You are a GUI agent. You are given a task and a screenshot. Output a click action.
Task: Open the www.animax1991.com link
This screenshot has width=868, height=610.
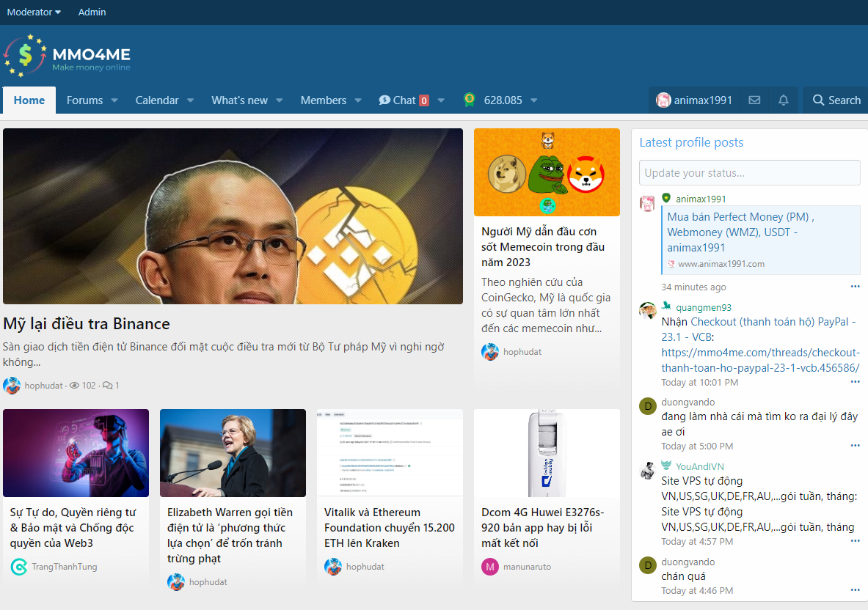coord(721,264)
